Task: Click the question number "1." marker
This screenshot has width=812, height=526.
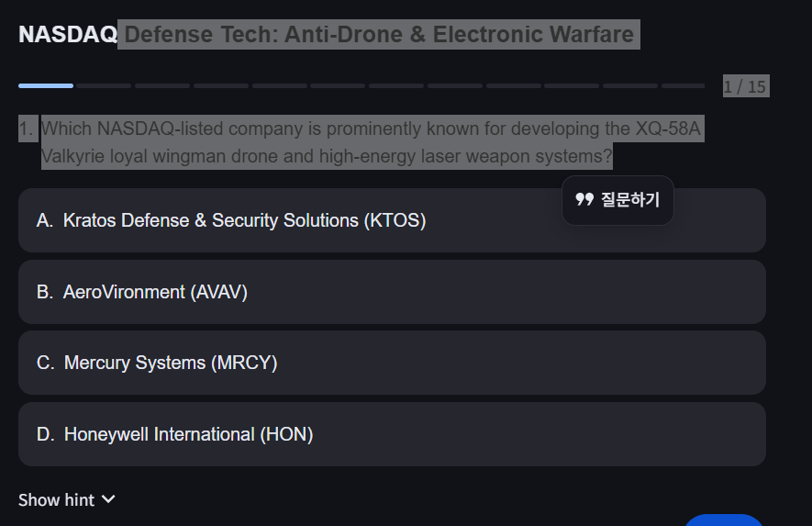Action: 28,129
